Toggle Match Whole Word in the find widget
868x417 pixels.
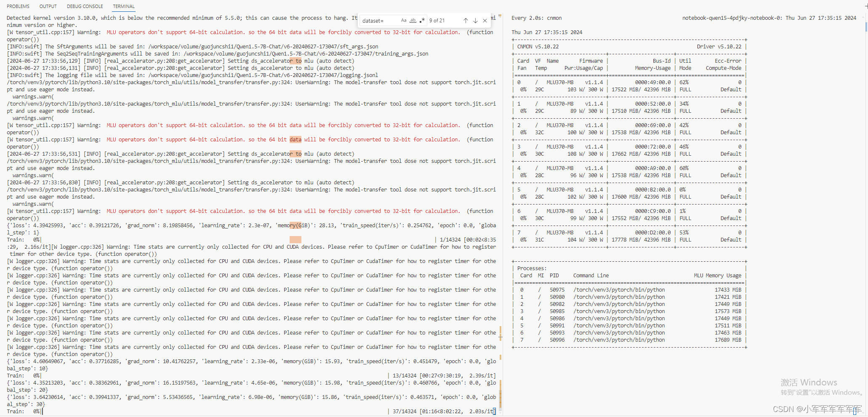(413, 20)
